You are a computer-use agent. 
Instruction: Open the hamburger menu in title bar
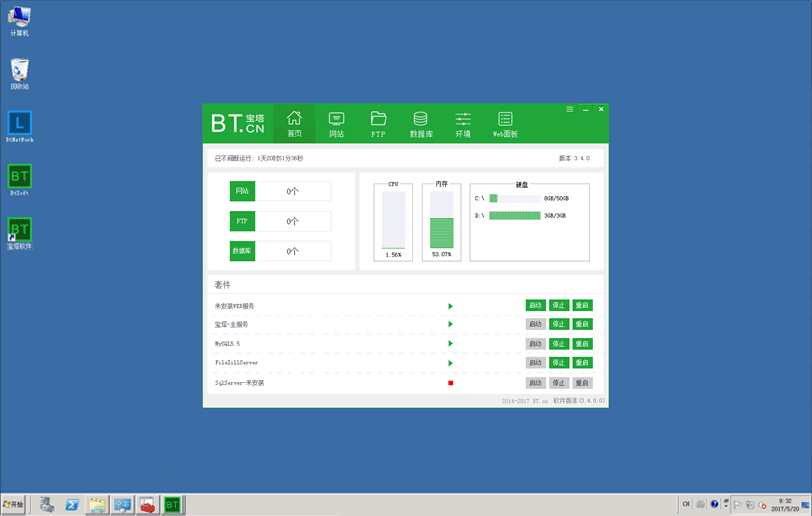570,109
